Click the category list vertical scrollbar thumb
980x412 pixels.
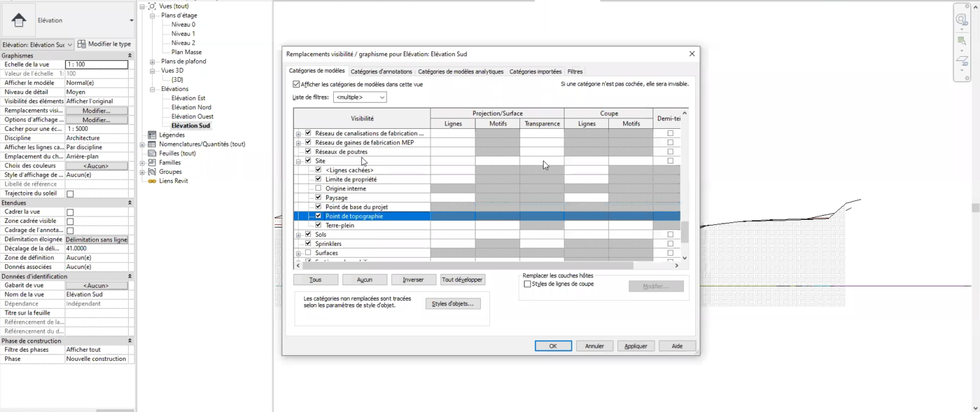685,232
